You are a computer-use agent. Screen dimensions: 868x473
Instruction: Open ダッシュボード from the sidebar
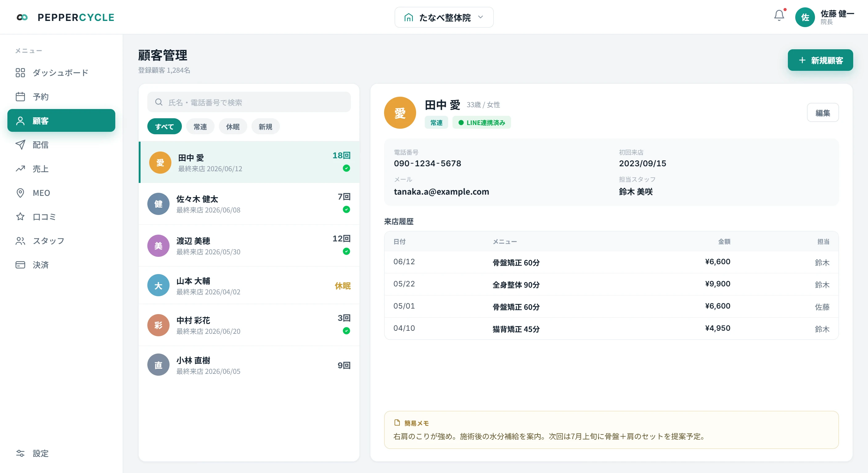pyautogui.click(x=61, y=73)
